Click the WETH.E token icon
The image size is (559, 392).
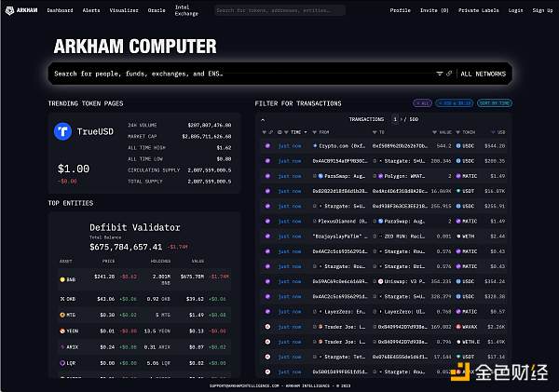[458, 342]
